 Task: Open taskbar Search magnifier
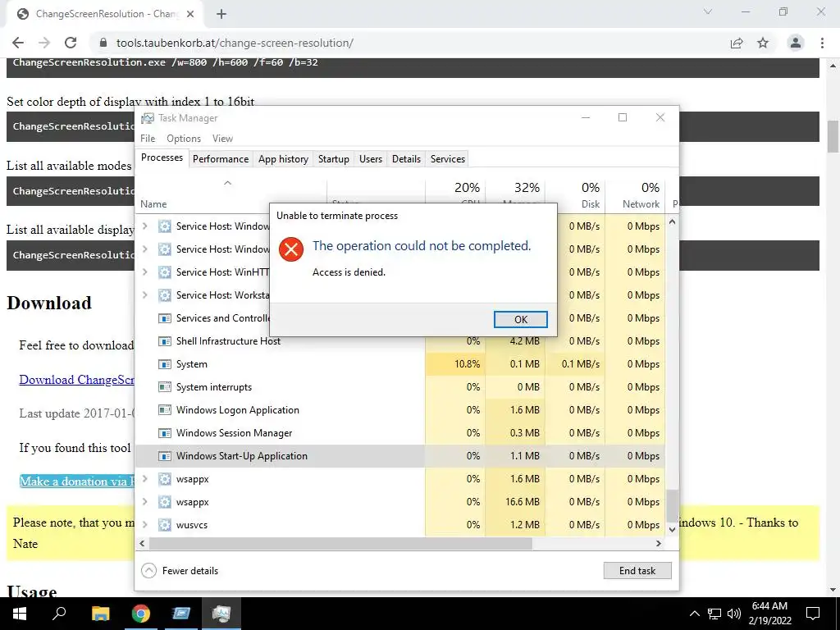click(x=59, y=614)
